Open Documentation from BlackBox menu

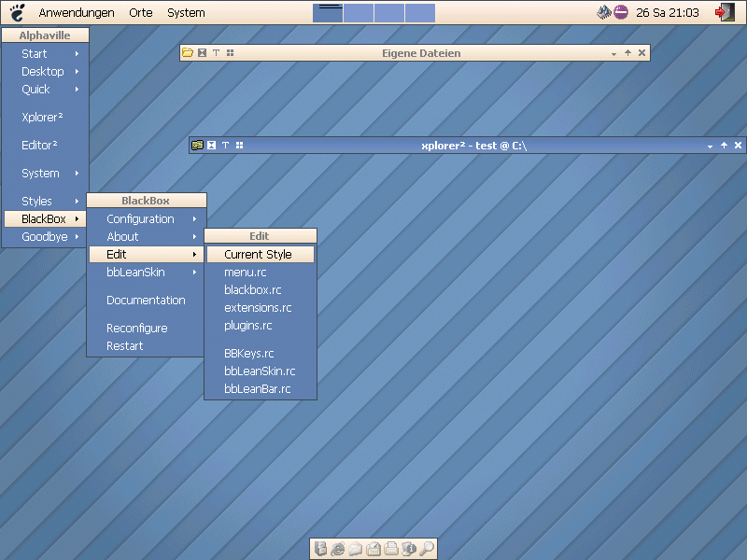coord(147,300)
